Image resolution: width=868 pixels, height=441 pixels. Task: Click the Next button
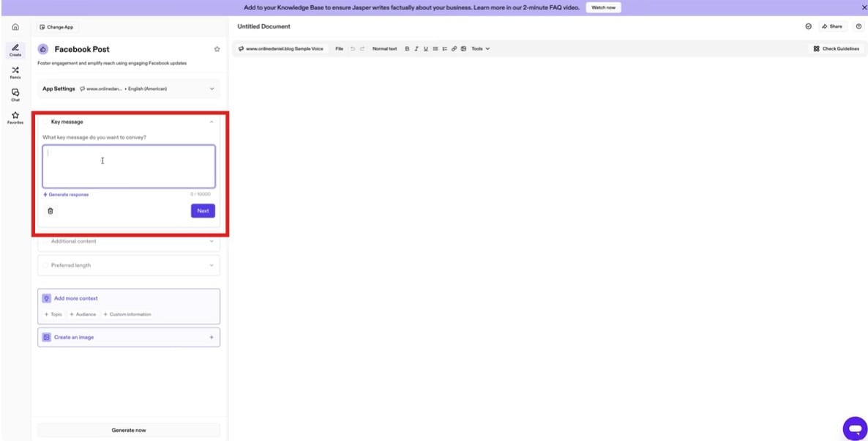[x=203, y=210]
